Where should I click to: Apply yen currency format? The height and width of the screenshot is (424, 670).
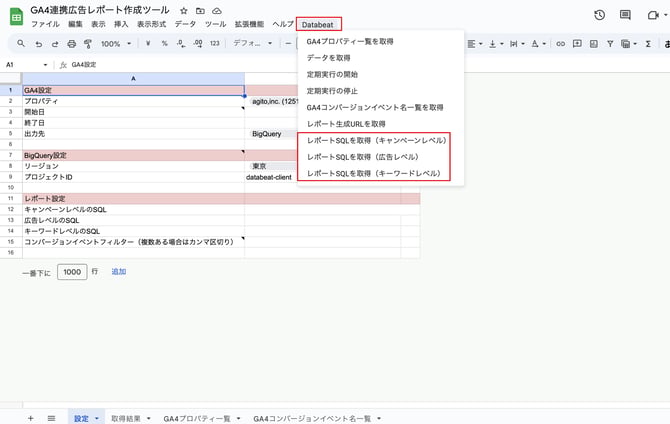coord(148,44)
